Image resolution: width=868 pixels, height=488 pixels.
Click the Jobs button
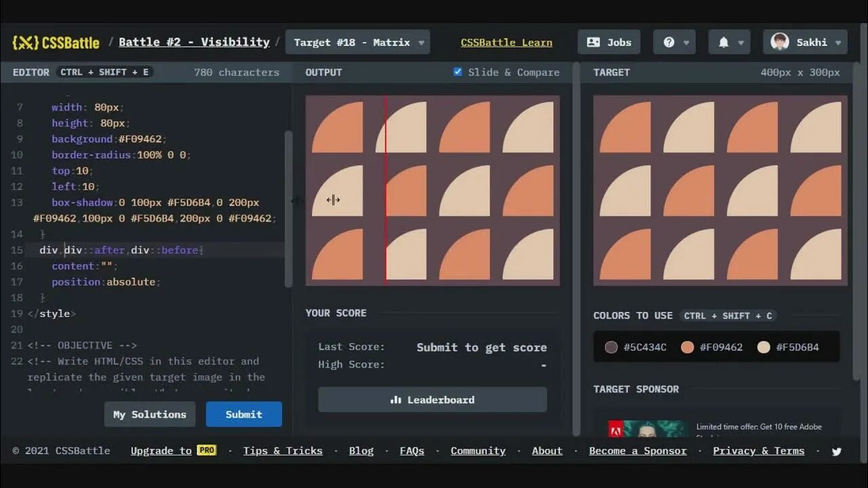pyautogui.click(x=609, y=42)
